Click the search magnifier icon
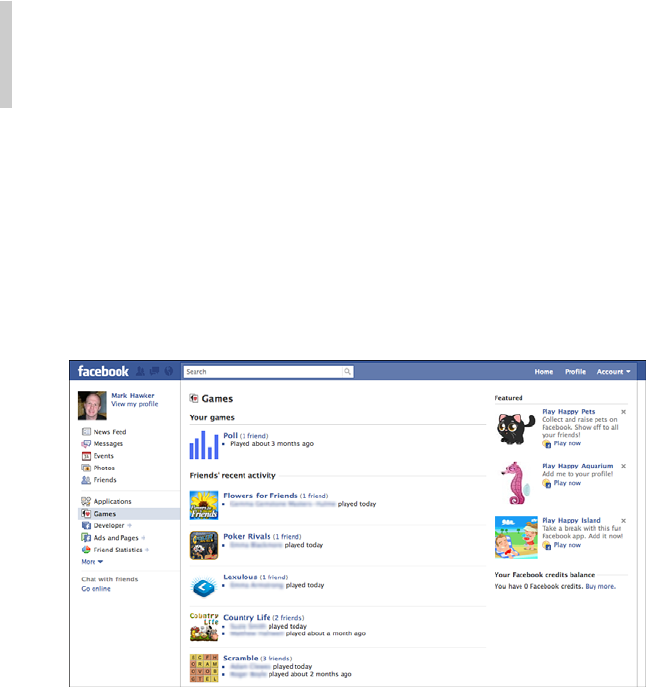This screenshot has width=646, height=687. [x=347, y=372]
